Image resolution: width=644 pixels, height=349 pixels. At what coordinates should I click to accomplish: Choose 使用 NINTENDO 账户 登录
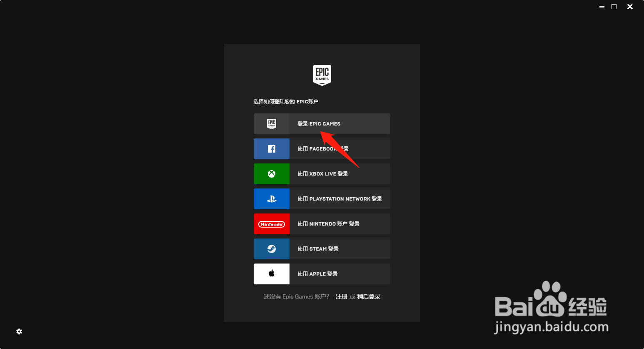[322, 224]
